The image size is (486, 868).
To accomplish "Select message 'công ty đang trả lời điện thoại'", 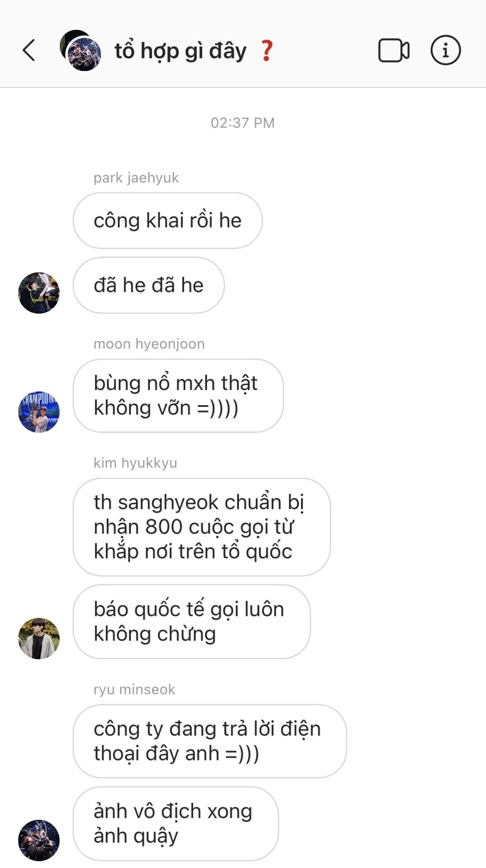I will pyautogui.click(x=210, y=741).
